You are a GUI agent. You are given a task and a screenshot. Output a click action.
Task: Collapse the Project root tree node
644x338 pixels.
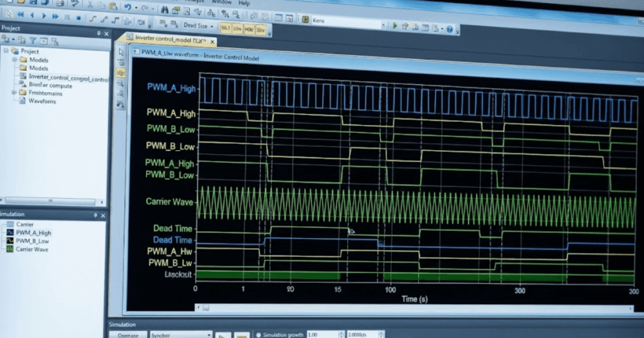click(x=6, y=51)
